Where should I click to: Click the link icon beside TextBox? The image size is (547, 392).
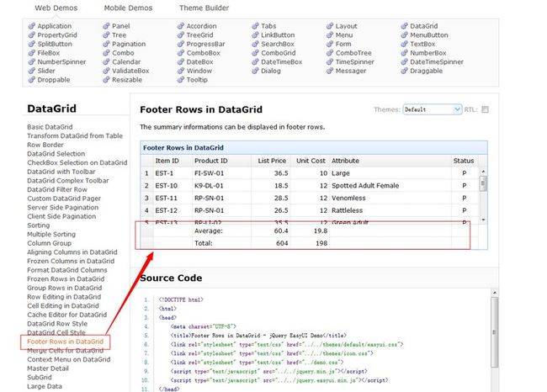pyautogui.click(x=404, y=44)
